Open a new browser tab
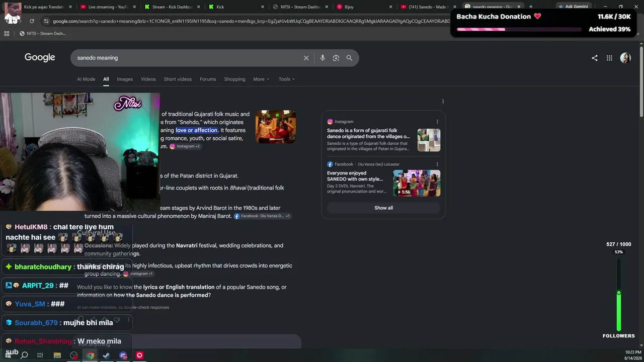Image resolution: width=644 pixels, height=362 pixels. click(x=531, y=7)
